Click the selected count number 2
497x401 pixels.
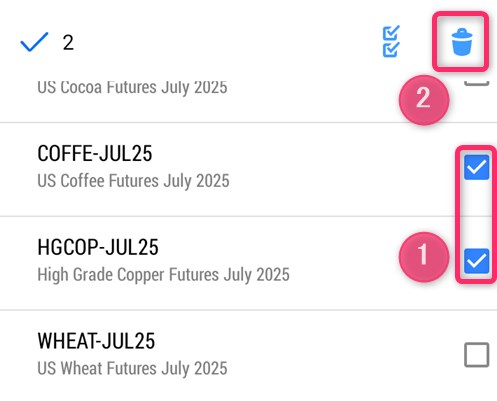point(68,43)
